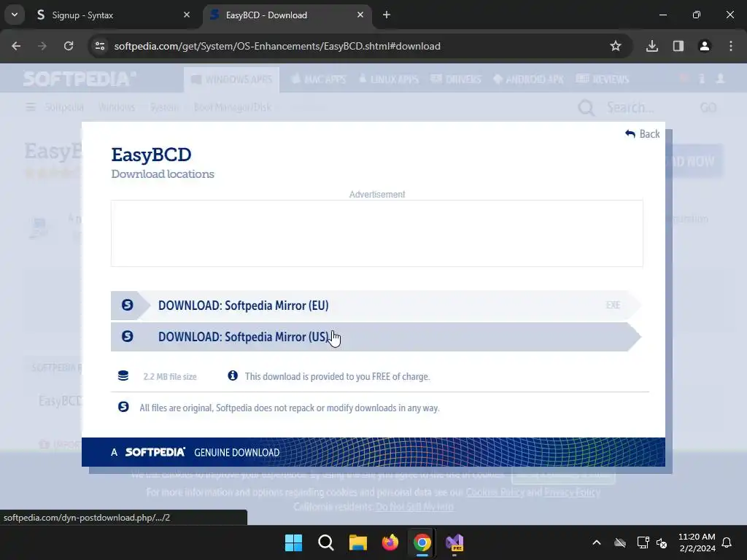This screenshot has height=560, width=747.
Task: Open Chrome downloads panel
Action: coord(652,46)
